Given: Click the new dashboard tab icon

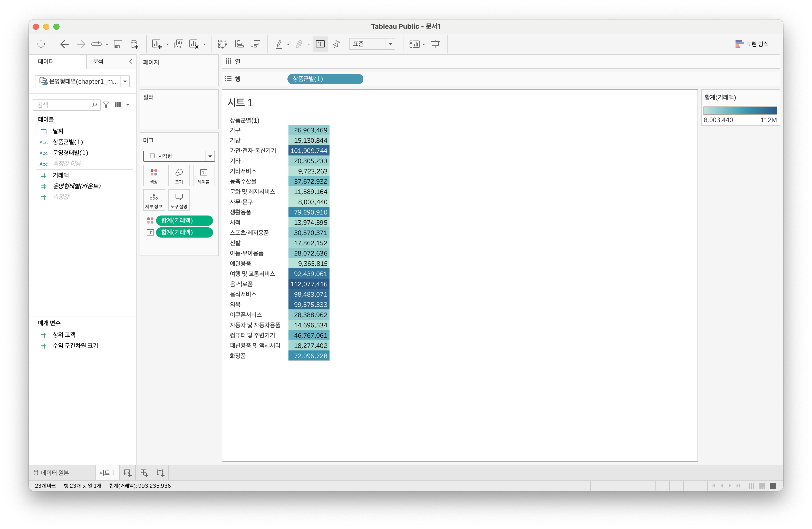Looking at the screenshot, I should tap(144, 473).
